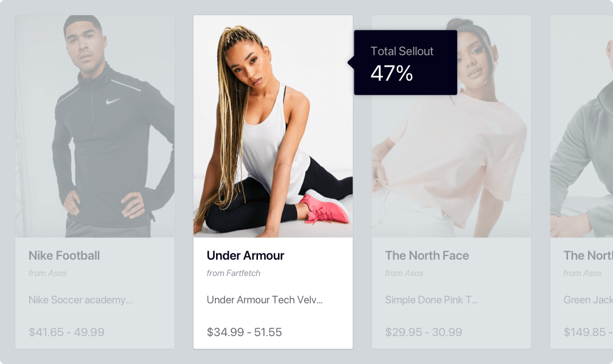This screenshot has height=364, width=613.
Task: Select the 'Green Jack' product name
Action: [x=588, y=300]
